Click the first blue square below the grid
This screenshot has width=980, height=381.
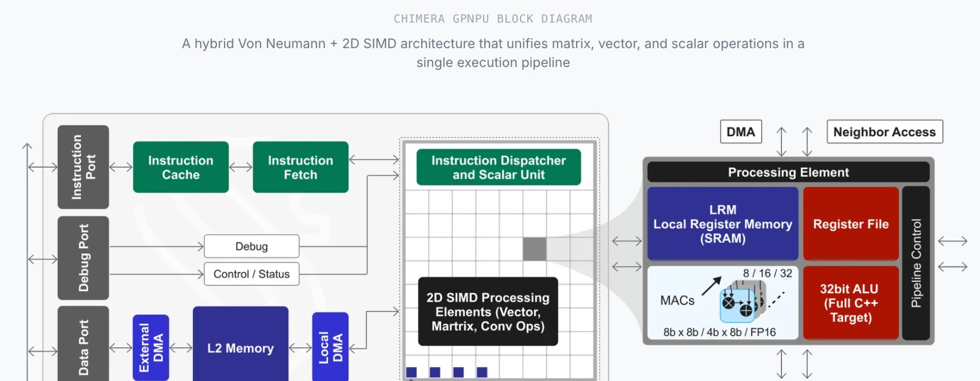coord(411,372)
